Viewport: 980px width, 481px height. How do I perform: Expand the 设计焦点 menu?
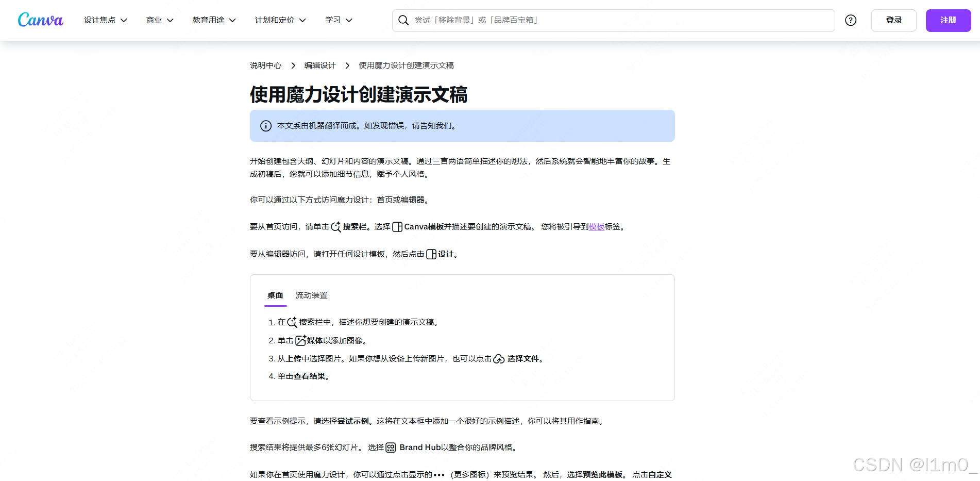pyautogui.click(x=106, y=20)
